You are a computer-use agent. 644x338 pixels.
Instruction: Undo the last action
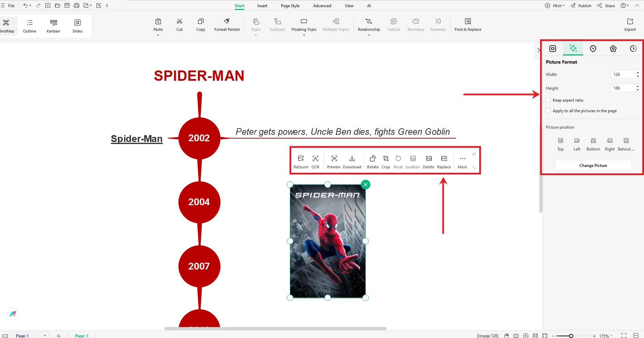tap(25, 5)
